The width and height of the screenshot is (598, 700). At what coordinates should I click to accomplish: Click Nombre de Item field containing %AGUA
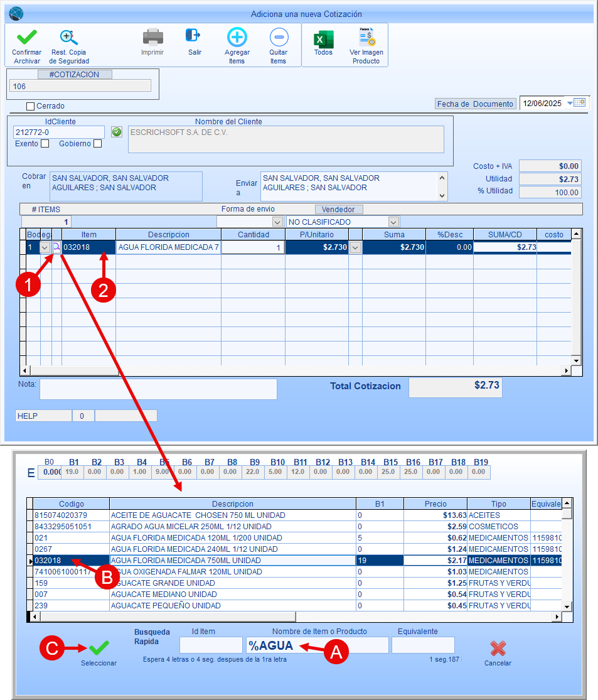tap(318, 645)
